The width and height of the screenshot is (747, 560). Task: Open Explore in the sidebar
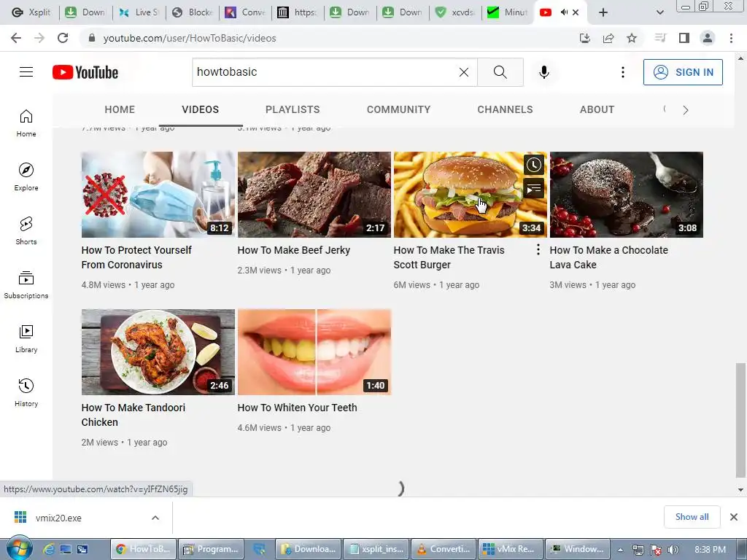(26, 176)
